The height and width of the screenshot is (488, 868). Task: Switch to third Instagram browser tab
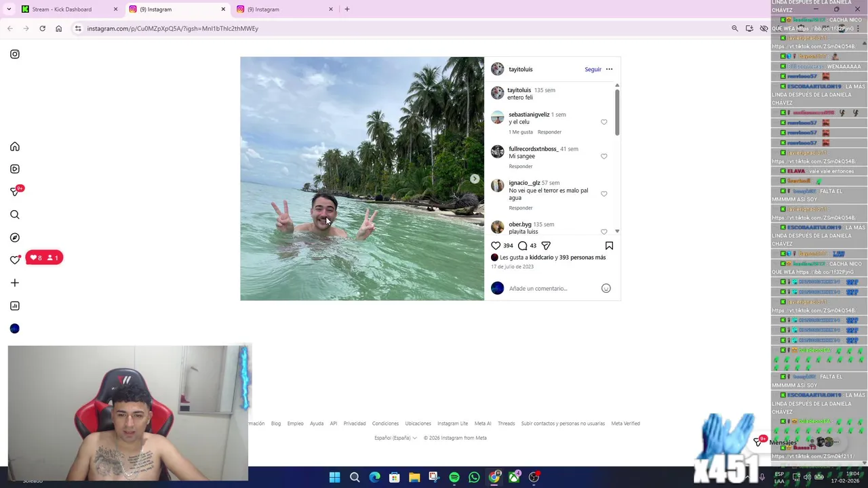(x=285, y=9)
